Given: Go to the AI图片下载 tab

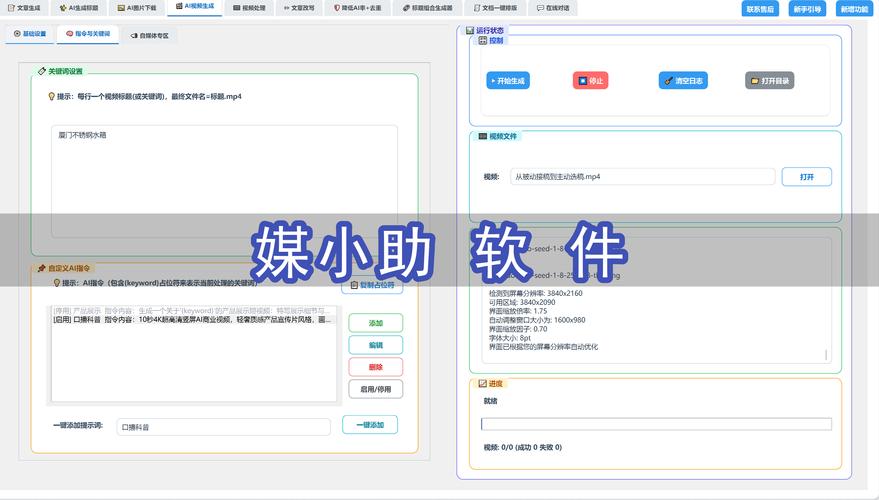Looking at the screenshot, I should [x=138, y=7].
